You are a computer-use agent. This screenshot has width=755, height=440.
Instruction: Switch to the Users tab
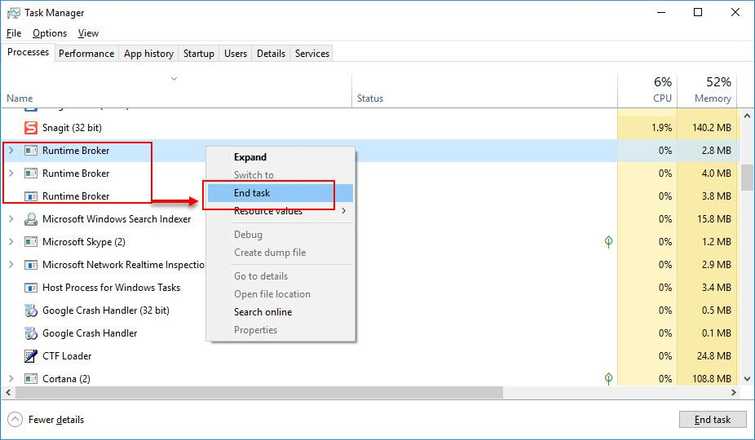(235, 53)
